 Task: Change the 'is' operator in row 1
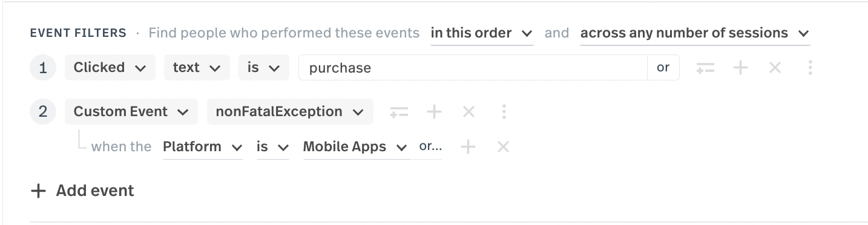[263, 68]
